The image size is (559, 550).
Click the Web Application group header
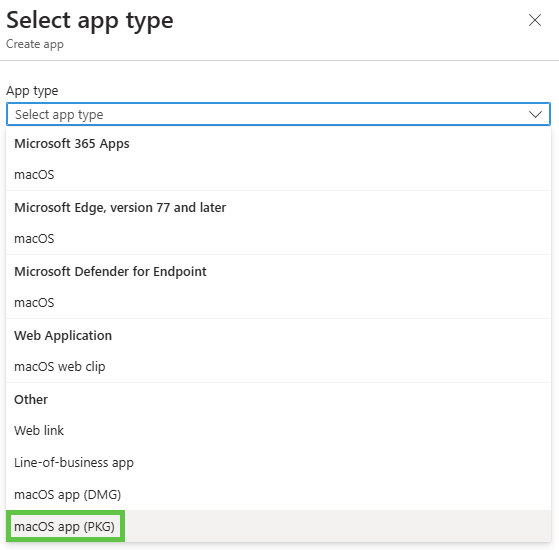(63, 335)
